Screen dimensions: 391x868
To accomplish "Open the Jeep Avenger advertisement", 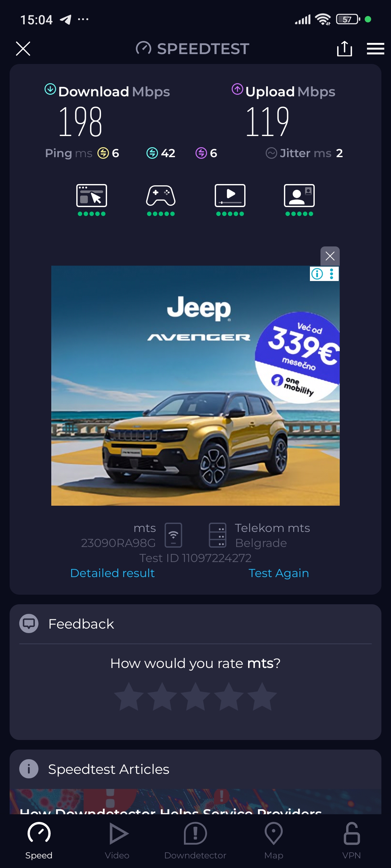I will pos(195,385).
